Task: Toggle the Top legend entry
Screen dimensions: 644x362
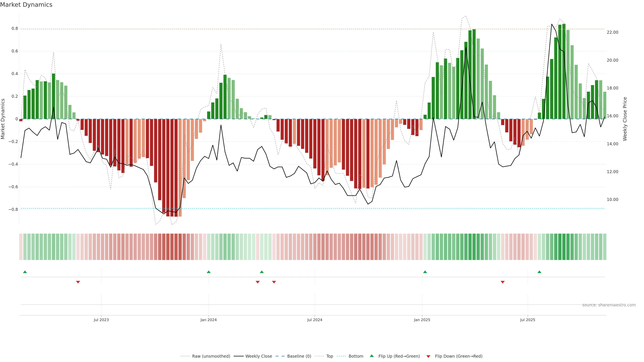Action: [x=330, y=356]
